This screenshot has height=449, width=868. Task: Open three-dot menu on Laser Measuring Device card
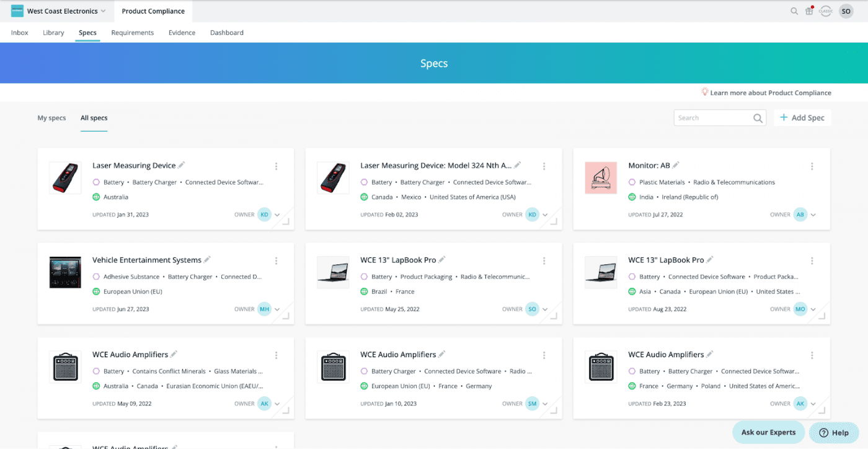point(277,166)
